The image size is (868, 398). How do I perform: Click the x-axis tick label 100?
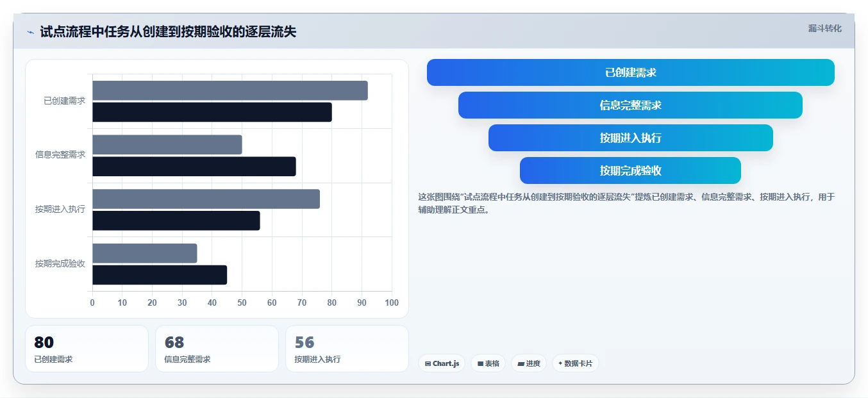(391, 303)
